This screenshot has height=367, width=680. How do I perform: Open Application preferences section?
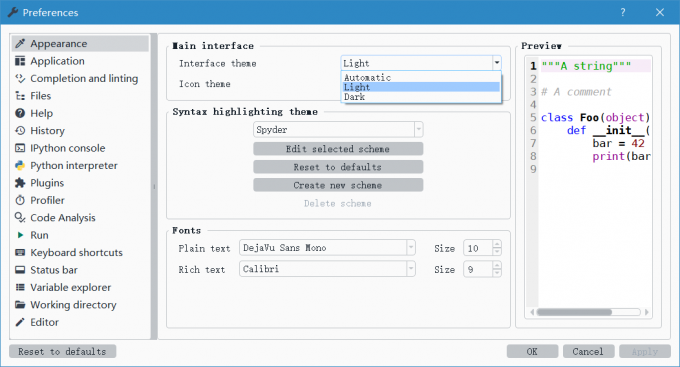click(x=80, y=61)
